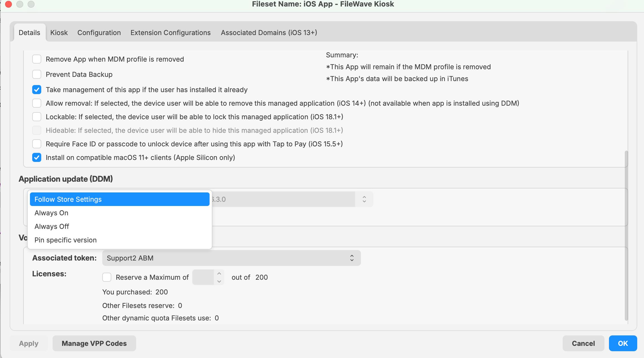This screenshot has height=358, width=644.
Task: Enable Remove App when MDM profile is removed
Action: pos(37,59)
